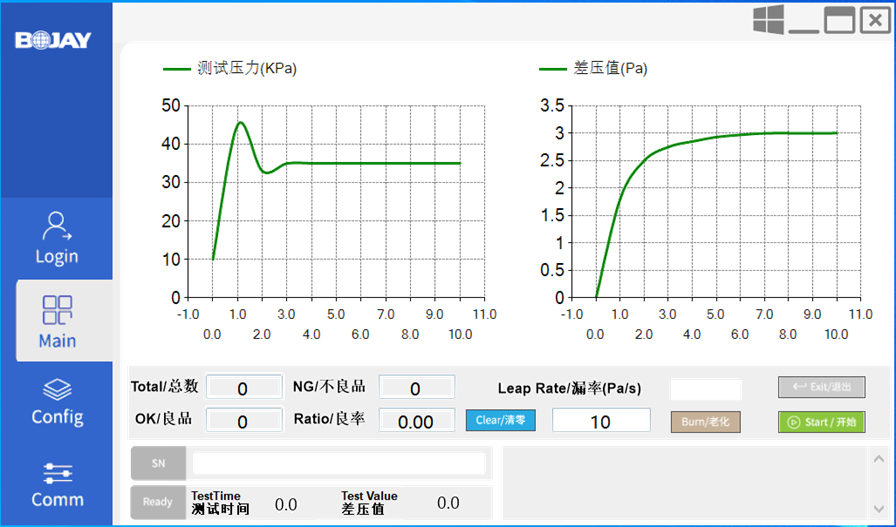This screenshot has height=527, width=896.
Task: Click the OK/良品 count field
Action: [243, 422]
